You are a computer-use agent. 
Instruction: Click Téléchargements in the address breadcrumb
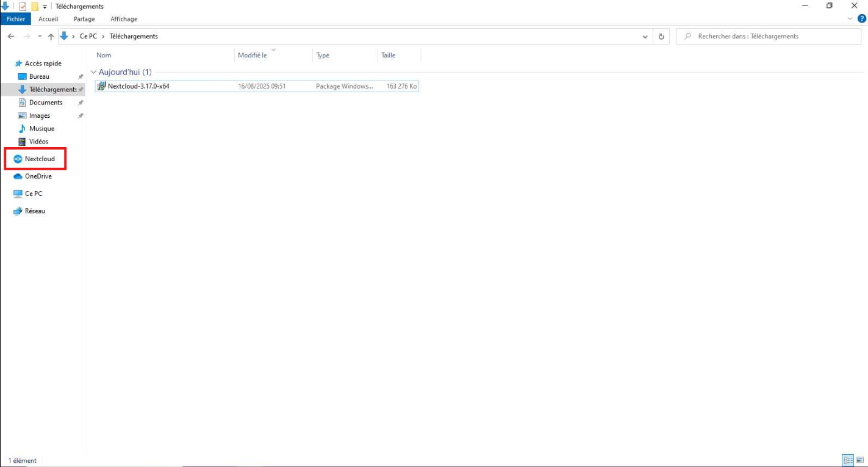point(134,37)
